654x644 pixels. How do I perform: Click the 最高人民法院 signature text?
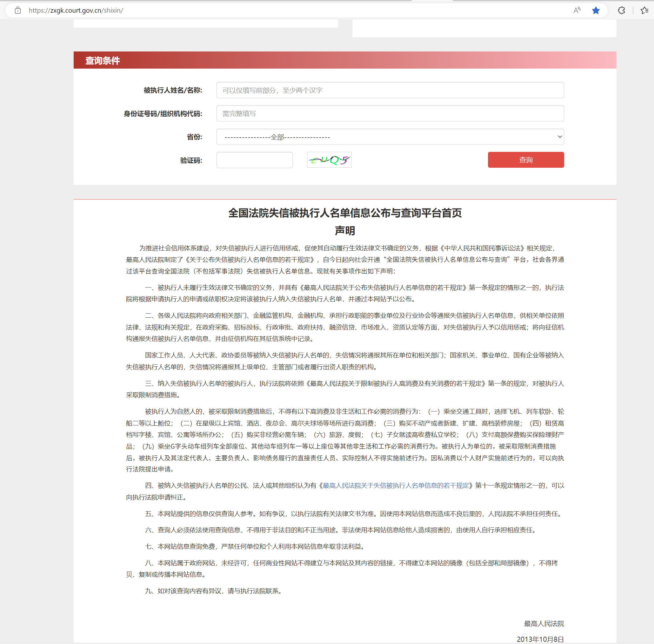(x=544, y=623)
